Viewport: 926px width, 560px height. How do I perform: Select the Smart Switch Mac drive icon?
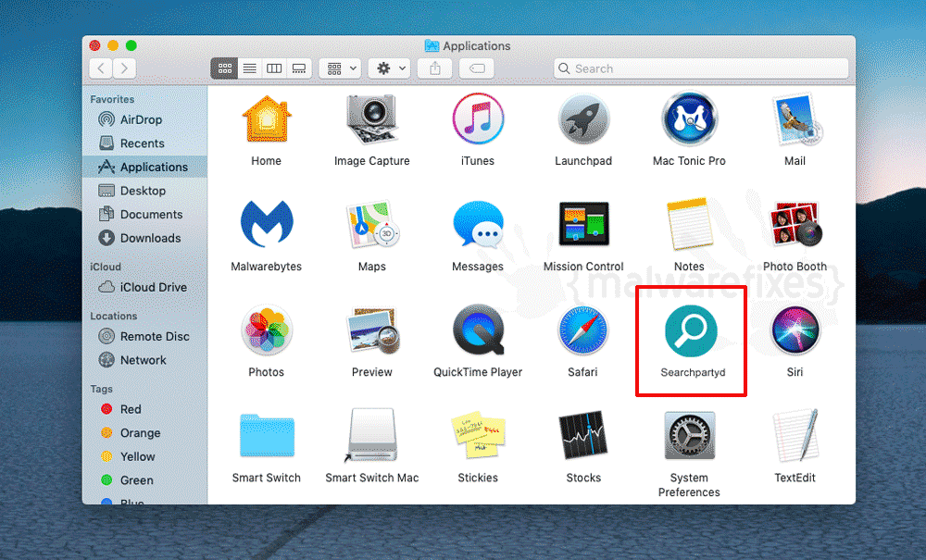pyautogui.click(x=372, y=435)
